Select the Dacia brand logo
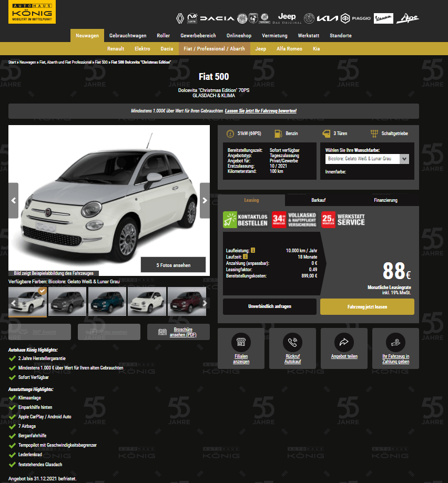The image size is (448, 483). [217, 18]
